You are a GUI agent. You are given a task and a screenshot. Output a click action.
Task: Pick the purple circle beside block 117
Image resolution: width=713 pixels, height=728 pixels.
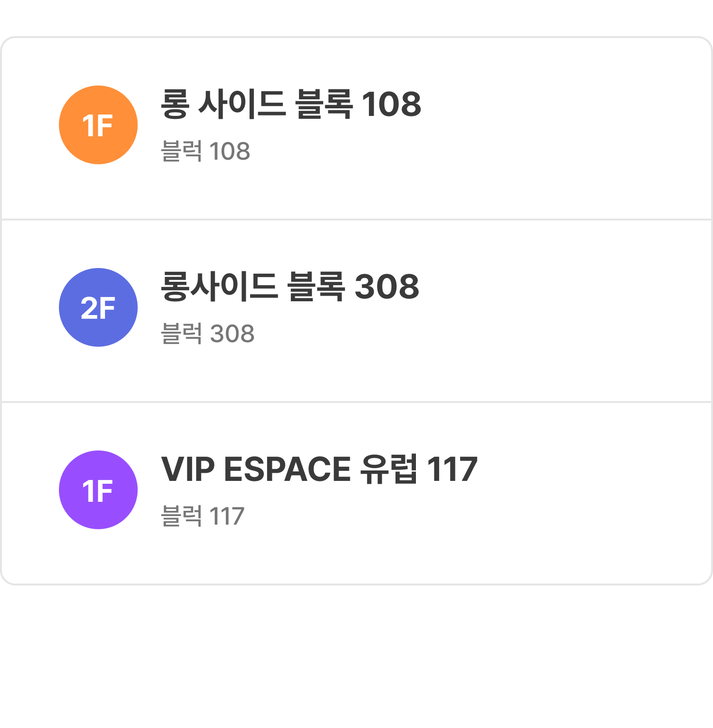[x=98, y=490]
